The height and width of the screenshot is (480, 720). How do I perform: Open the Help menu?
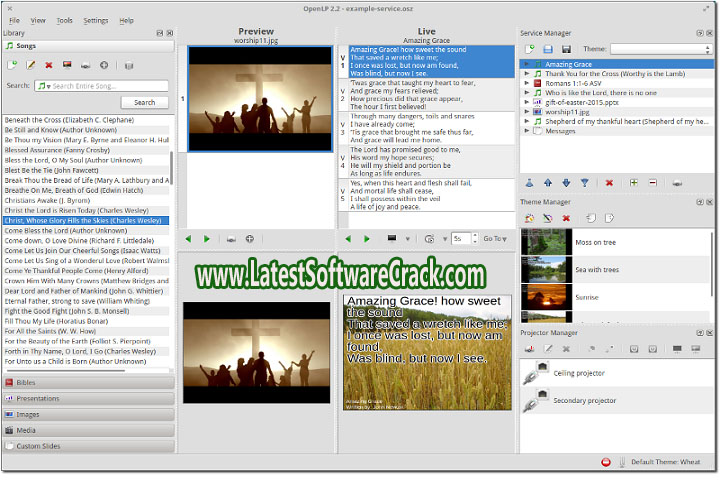tap(126, 20)
